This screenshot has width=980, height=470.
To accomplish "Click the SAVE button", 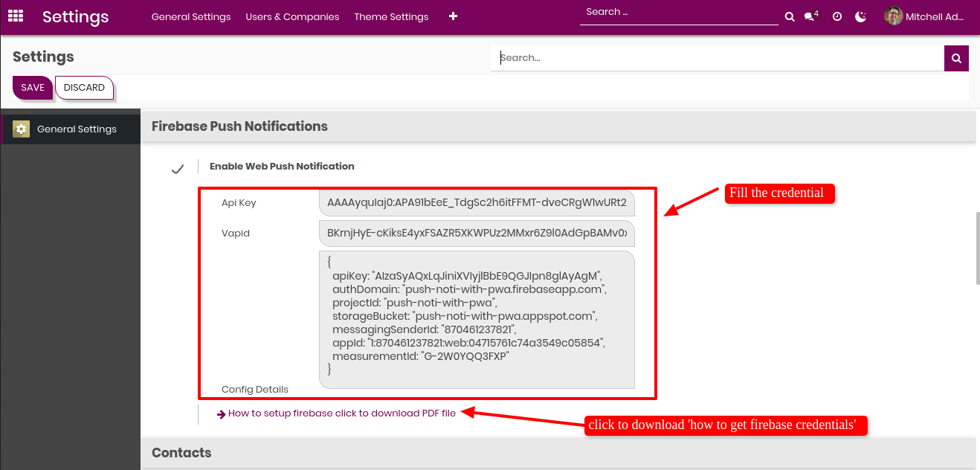I will 33,88.
